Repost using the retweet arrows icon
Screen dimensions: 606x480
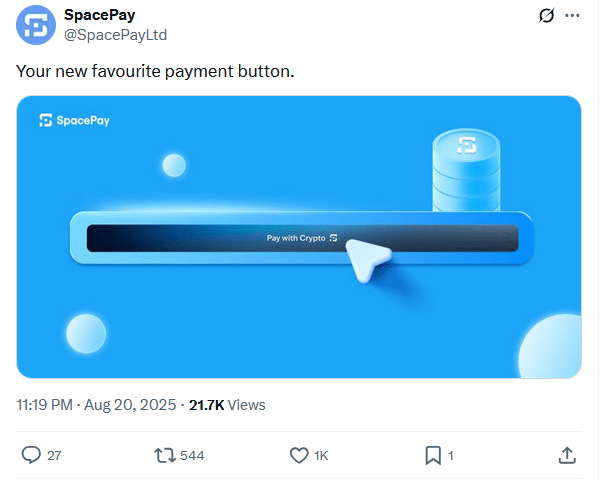pyautogui.click(x=165, y=455)
